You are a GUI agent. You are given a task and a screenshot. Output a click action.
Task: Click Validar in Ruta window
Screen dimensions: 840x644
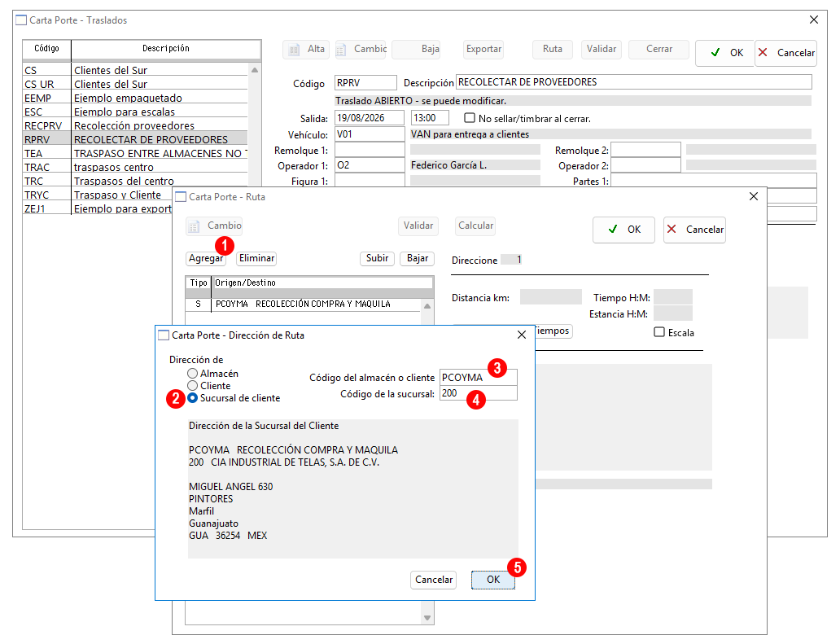[418, 226]
